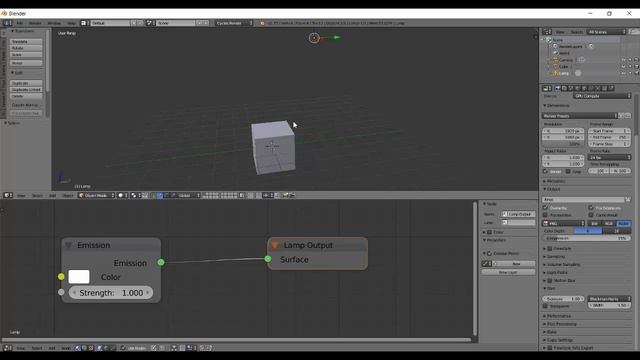Open the outliner editor type icon
This screenshot has width=640, height=360.
click(x=547, y=32)
